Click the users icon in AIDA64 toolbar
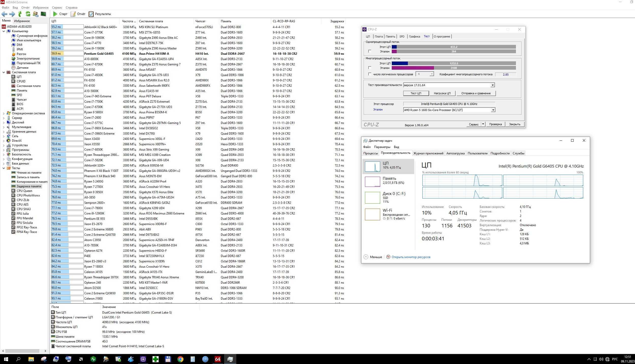Image resolution: width=635 pixels, height=364 pixels. pyautogui.click(x=36, y=14)
